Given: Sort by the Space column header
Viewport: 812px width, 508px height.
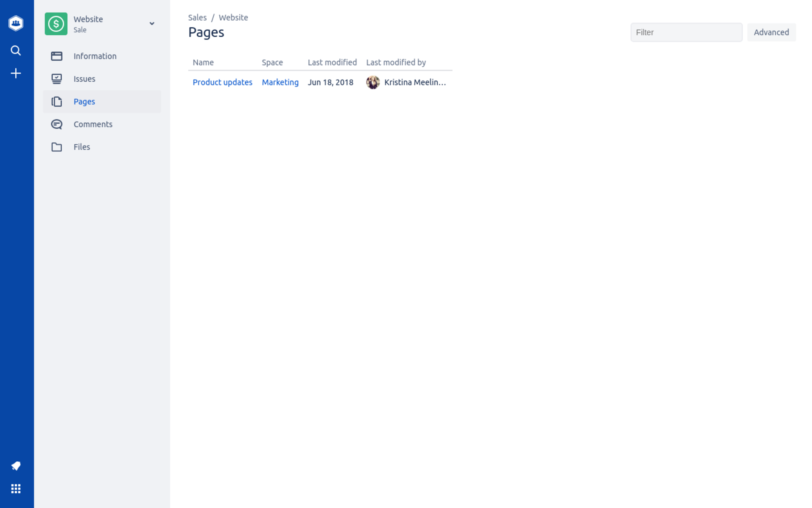Looking at the screenshot, I should point(272,62).
